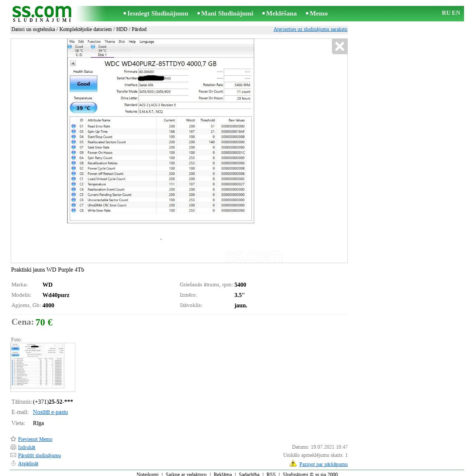Click Nosūtīt e-pastu link
The height and width of the screenshot is (476, 474).
(50, 412)
